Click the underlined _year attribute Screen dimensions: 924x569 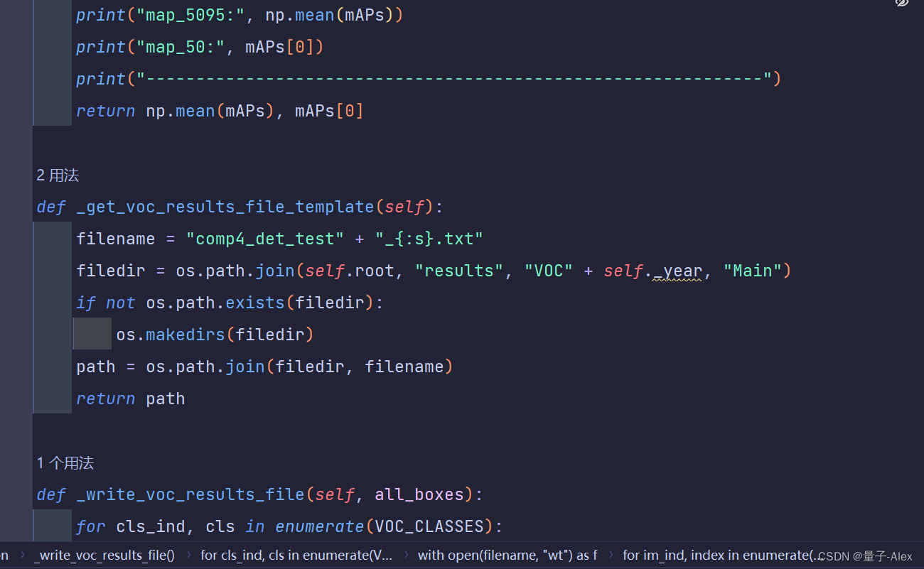pos(677,271)
